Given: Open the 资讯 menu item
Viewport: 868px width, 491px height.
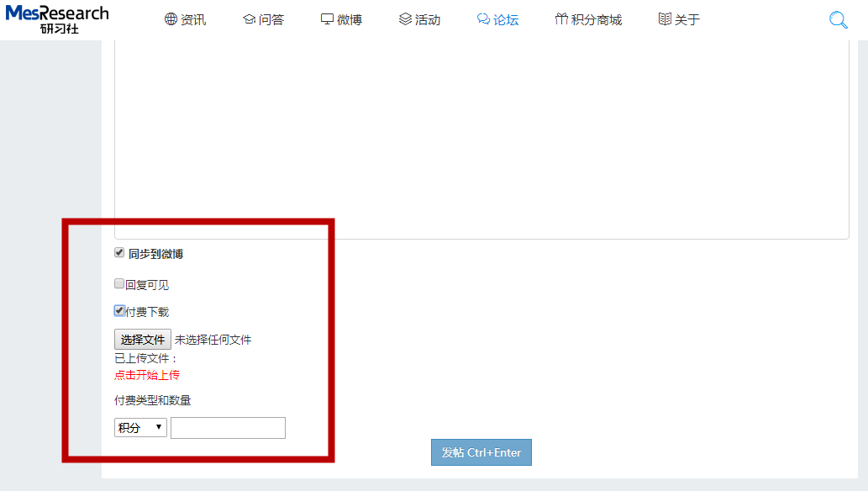Looking at the screenshot, I should [186, 19].
